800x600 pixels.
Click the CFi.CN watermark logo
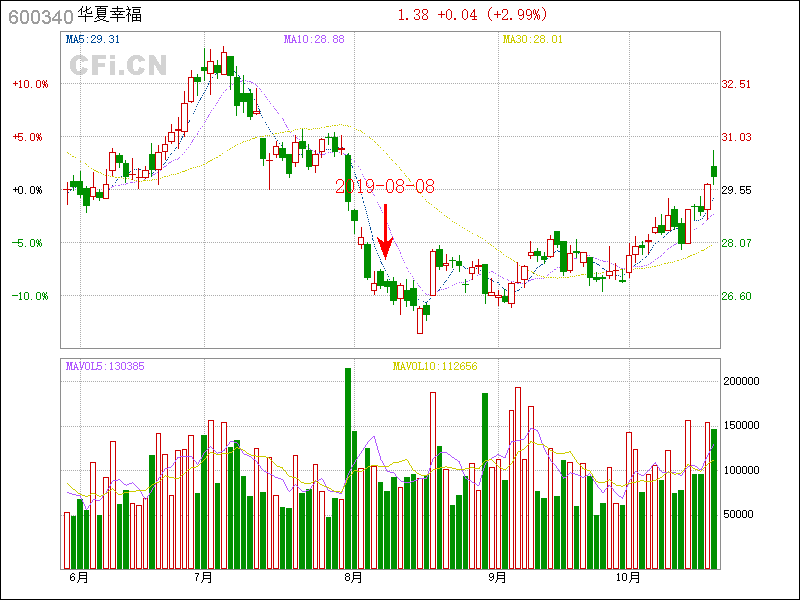point(117,66)
